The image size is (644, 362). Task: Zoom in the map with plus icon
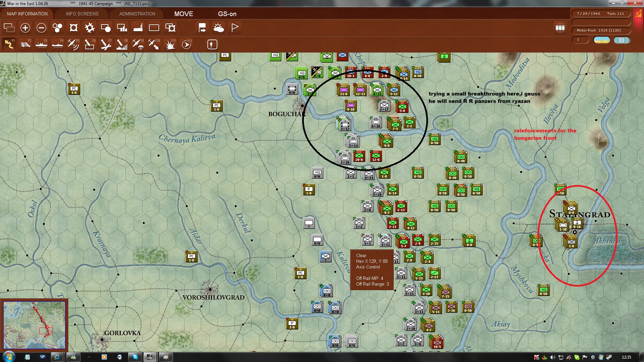25,27
